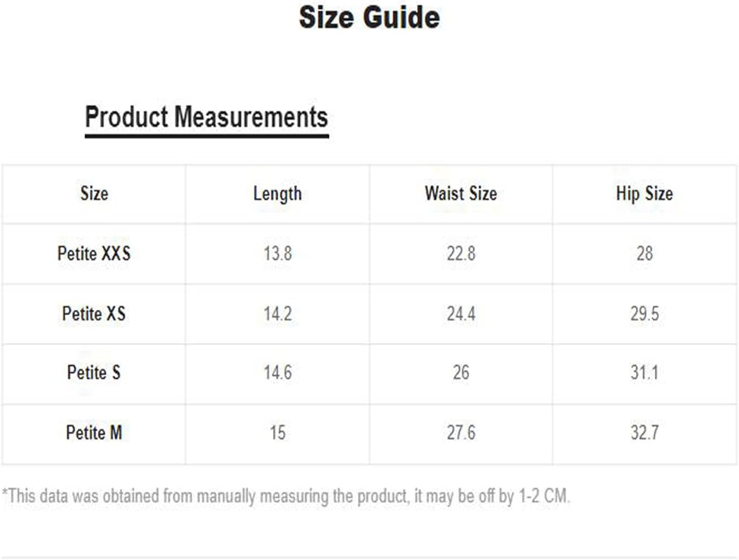Click the 13.8 length value
This screenshot has height=560, width=739.
tap(277, 253)
